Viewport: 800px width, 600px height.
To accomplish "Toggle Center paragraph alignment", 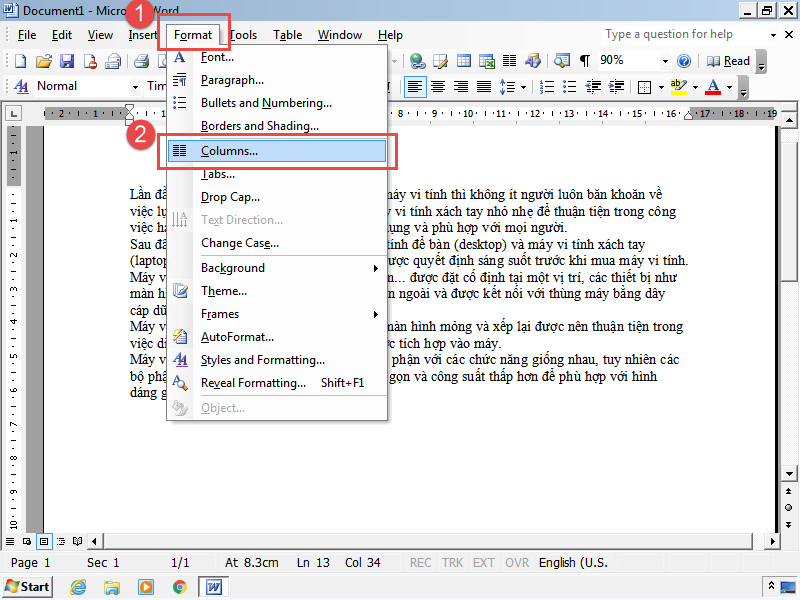I will click(438, 87).
